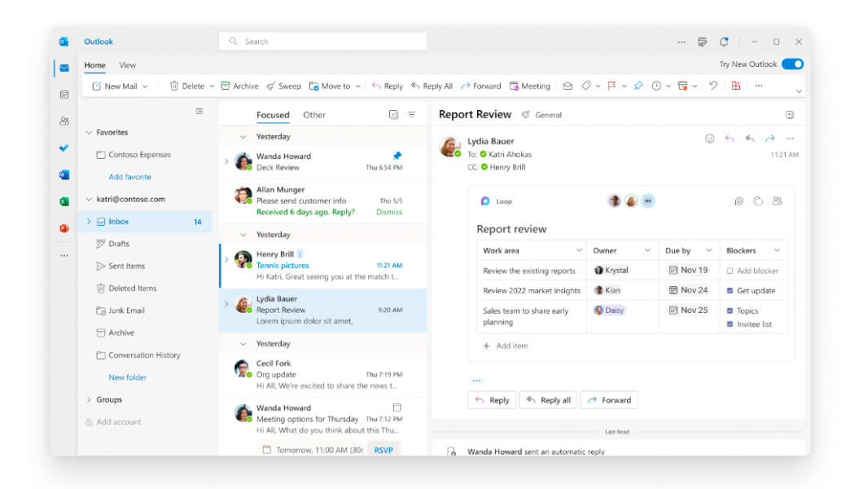
Task: Open Microsoft To Do from the app sidebar
Action: click(64, 148)
